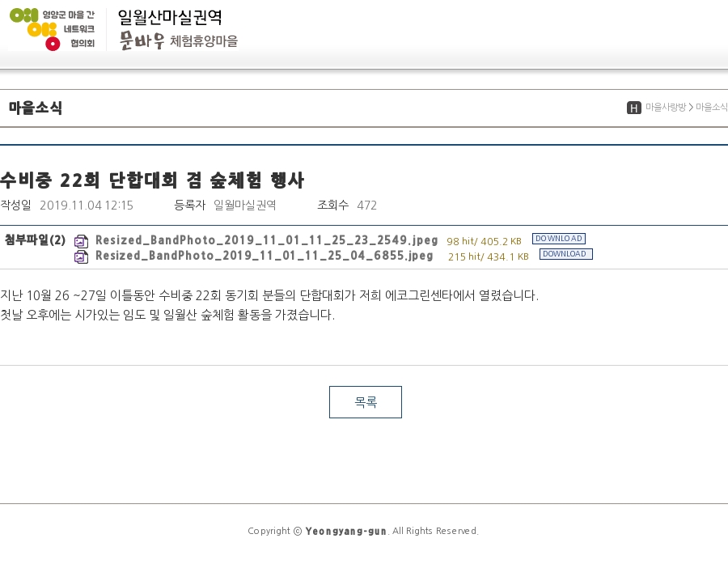Open the 일월산마실권역 문바우 체험휴양마을 title logo
Screen dimensions: 728x585
(178, 29)
